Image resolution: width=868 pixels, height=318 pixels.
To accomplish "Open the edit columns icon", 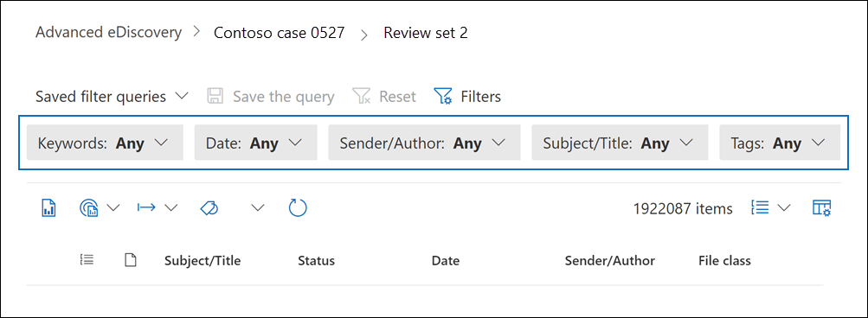I will pos(822,208).
